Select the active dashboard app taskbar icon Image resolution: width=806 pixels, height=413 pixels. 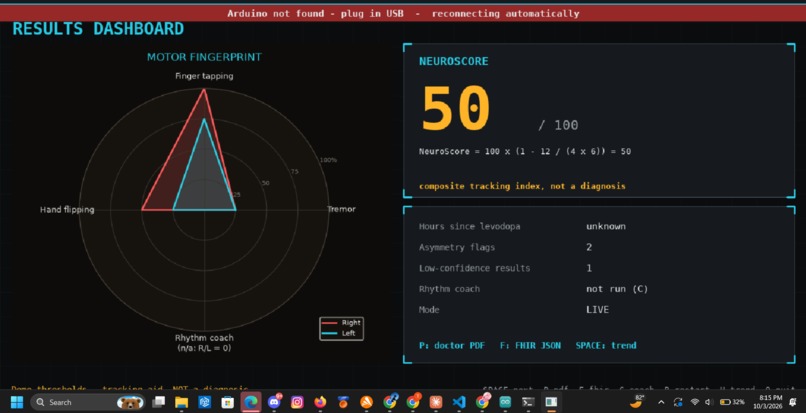(551, 402)
